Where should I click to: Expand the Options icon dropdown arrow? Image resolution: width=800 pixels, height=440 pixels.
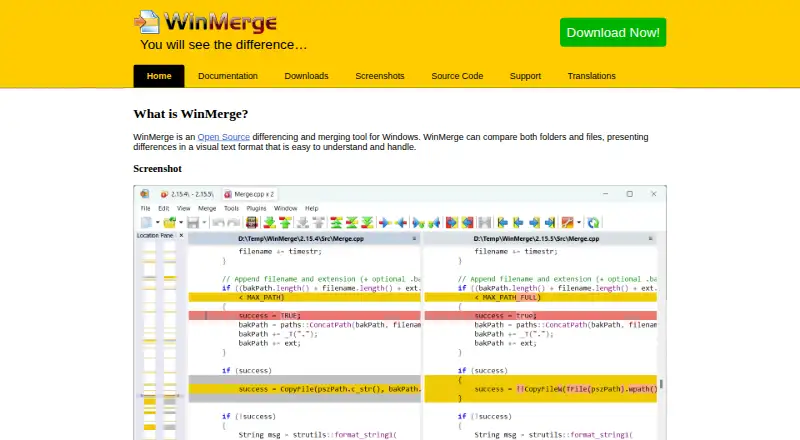(579, 223)
